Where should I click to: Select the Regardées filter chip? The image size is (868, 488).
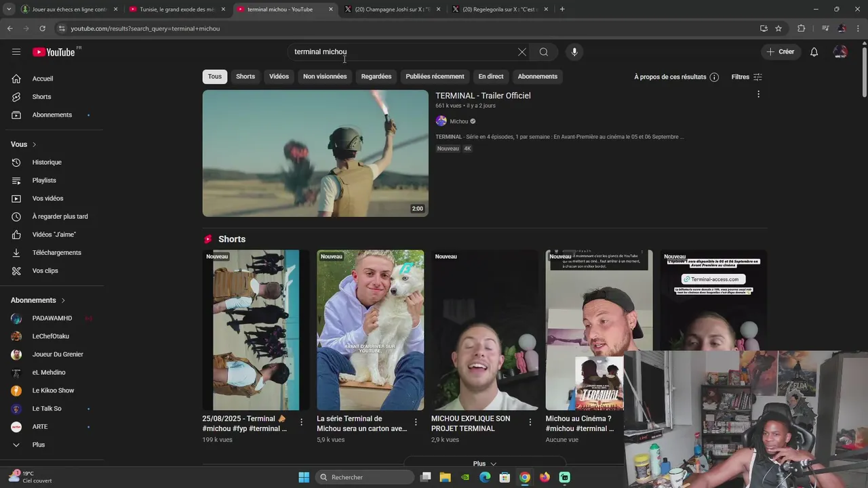(376, 77)
